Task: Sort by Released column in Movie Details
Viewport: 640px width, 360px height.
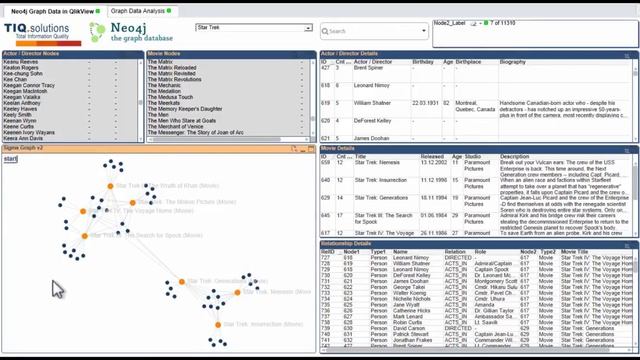Action: [432, 157]
